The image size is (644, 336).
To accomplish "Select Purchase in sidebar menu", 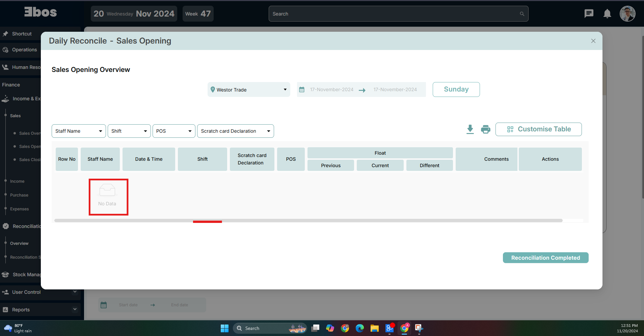I will pos(19,195).
